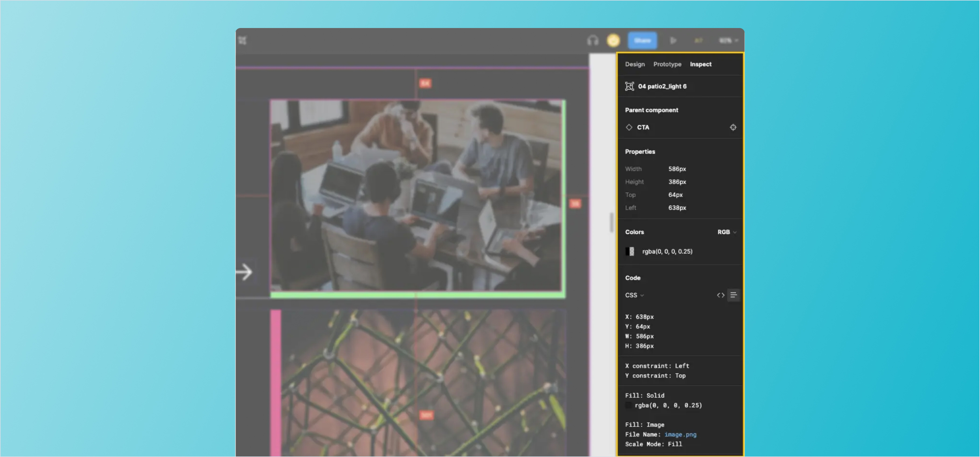
Task: Switch to the Design tab
Action: click(x=634, y=64)
